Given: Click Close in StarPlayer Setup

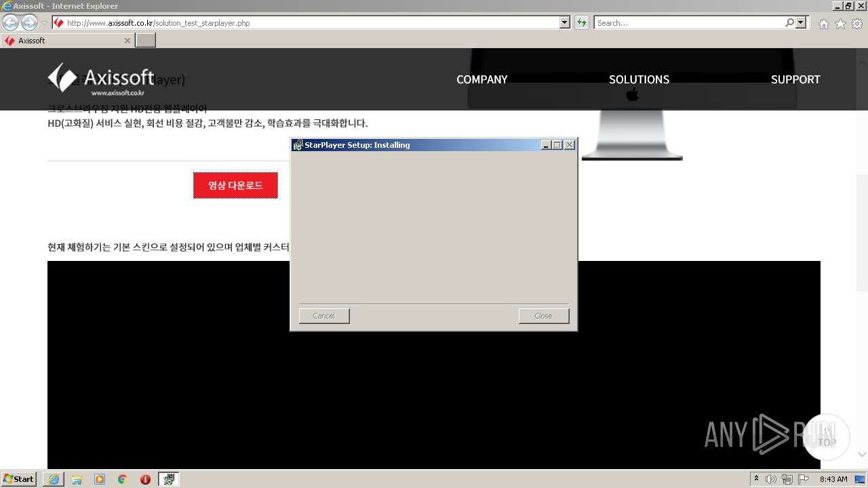Looking at the screenshot, I should pos(543,316).
